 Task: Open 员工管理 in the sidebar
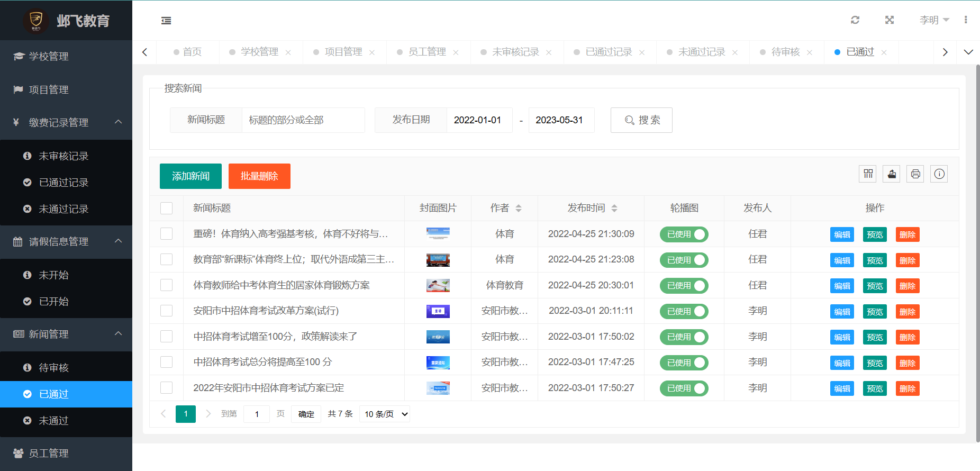pos(66,453)
